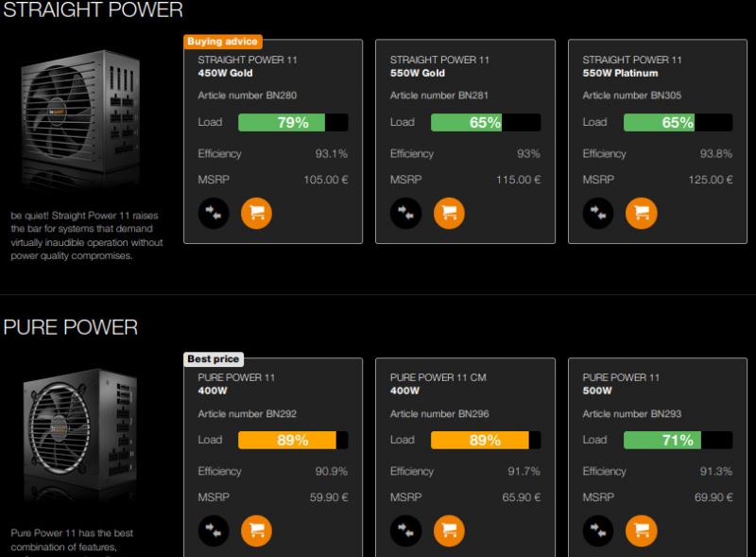Click the STRAIGHT POWER section heading

coord(93,9)
